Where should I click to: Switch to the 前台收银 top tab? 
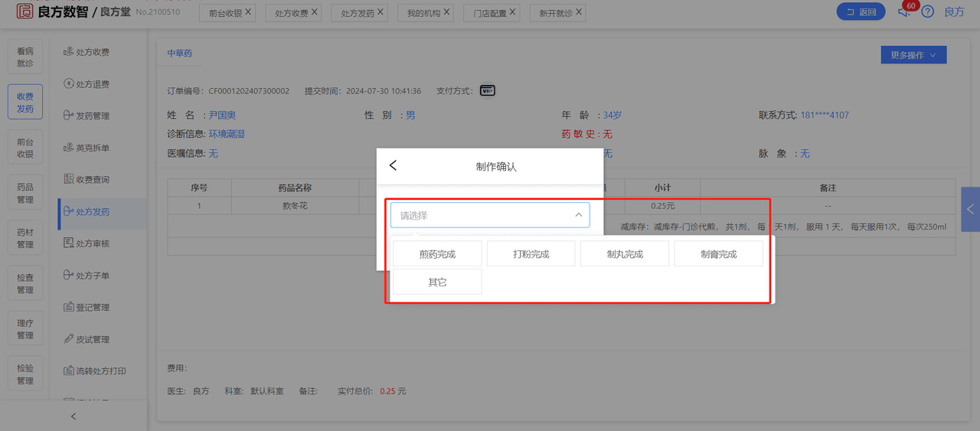coord(225,13)
